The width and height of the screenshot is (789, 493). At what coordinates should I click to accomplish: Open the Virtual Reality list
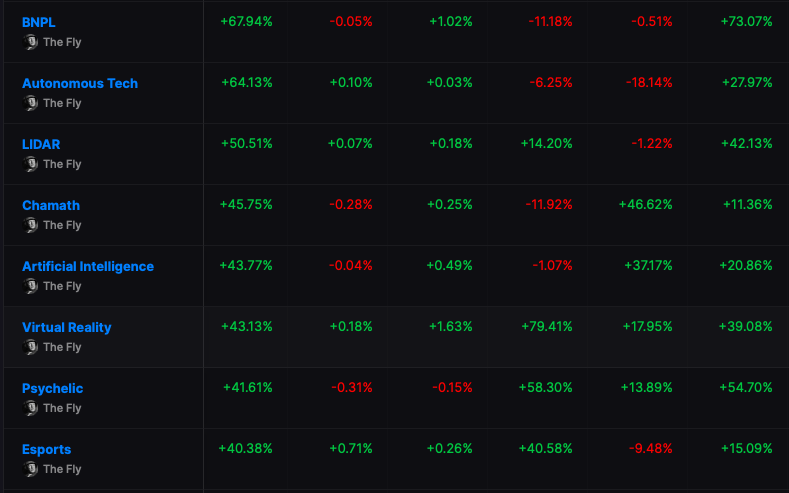pos(67,327)
